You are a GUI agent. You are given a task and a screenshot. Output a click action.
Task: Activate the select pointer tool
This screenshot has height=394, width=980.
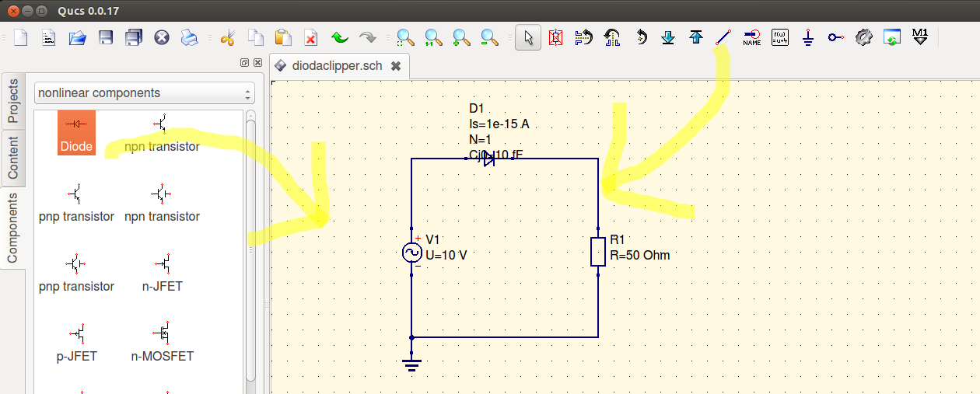click(528, 37)
